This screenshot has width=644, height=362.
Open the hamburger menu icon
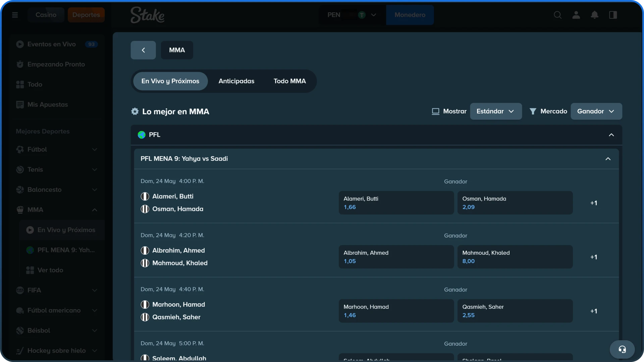pyautogui.click(x=15, y=15)
